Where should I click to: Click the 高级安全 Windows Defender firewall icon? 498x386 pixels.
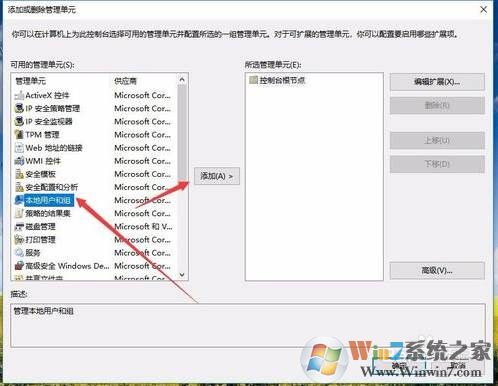pos(19,266)
